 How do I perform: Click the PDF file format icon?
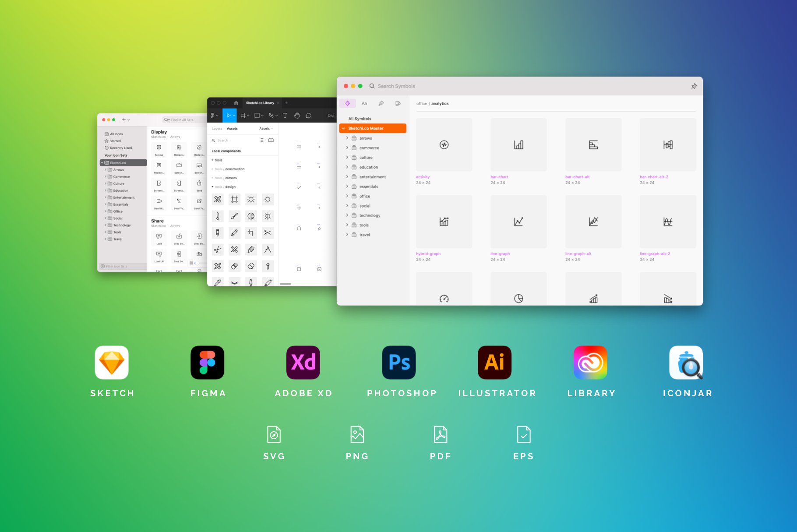tap(441, 434)
